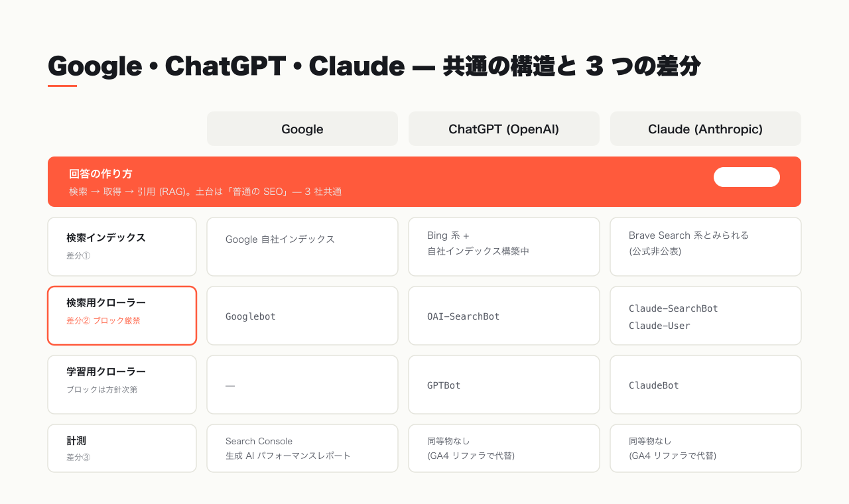Screen dimensions: 849x504
Task: Click 同等物なし in the Claude column
Action: pos(651,441)
